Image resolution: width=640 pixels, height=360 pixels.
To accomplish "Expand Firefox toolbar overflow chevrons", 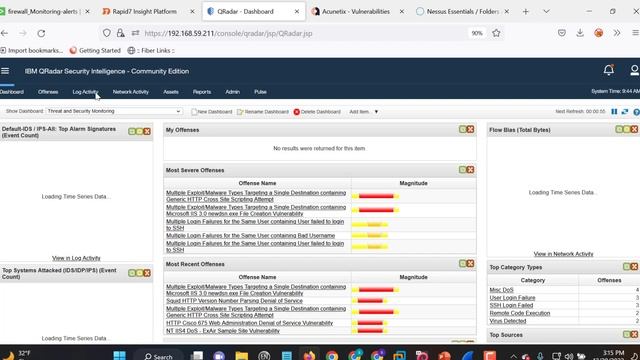I will click(617, 33).
